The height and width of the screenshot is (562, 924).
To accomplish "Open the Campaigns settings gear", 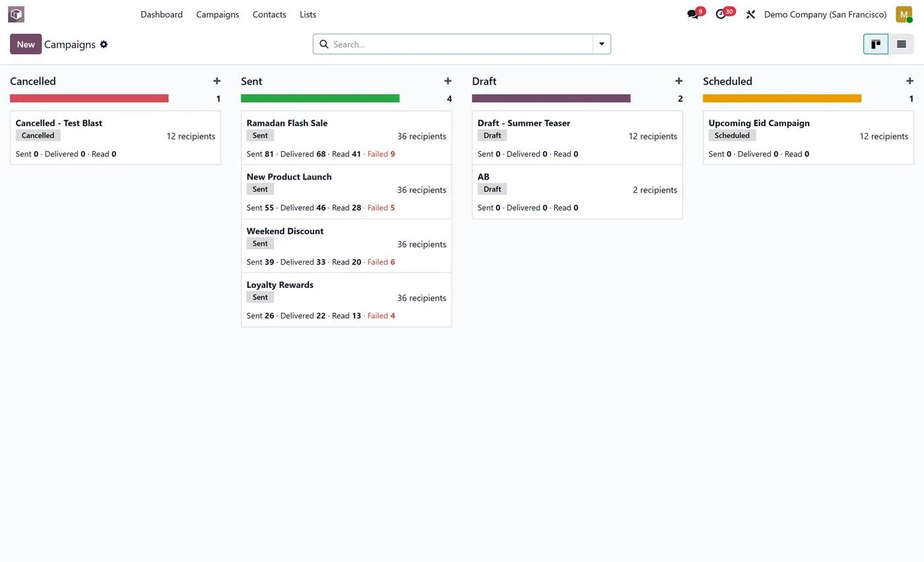I will 104,44.
